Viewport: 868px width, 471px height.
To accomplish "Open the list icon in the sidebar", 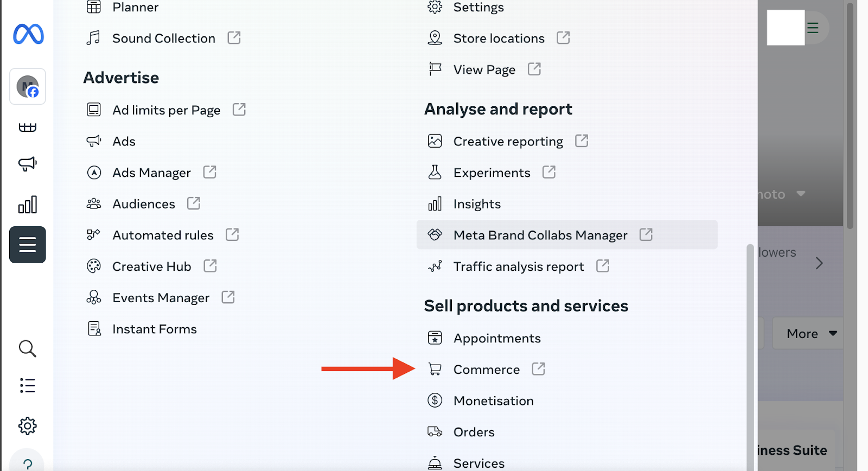I will 28,386.
